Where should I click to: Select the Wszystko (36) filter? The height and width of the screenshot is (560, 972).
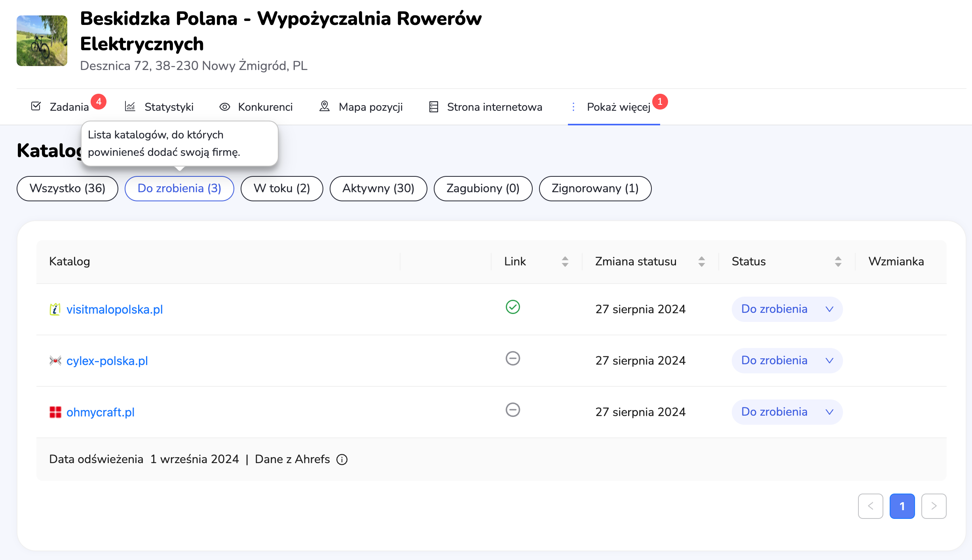coord(67,189)
